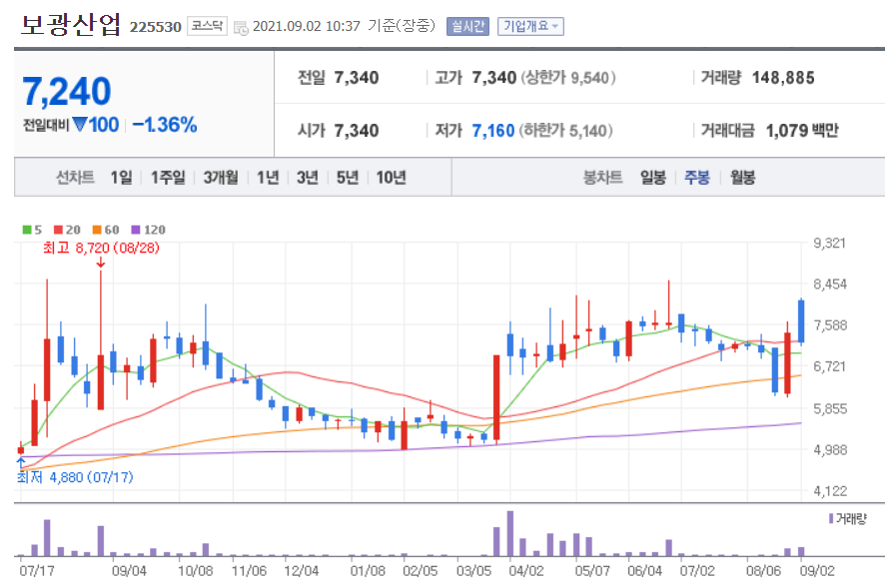Click the 상한가 9,540 text

(567, 78)
